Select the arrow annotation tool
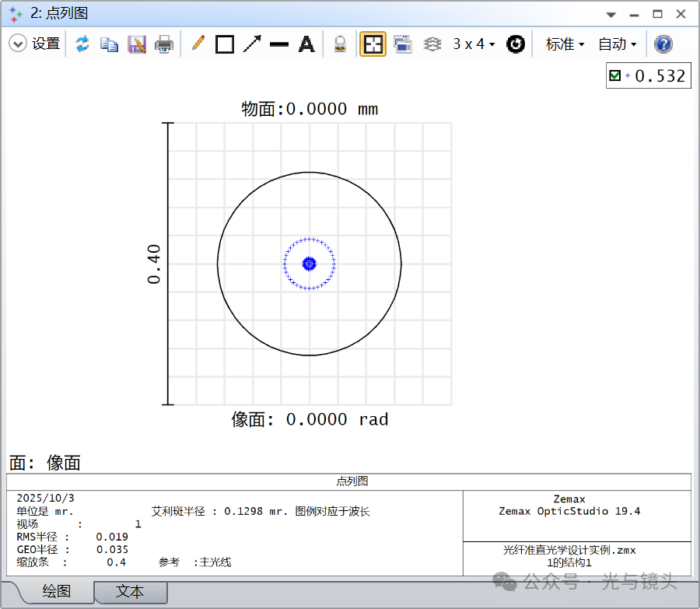700x609 pixels. (x=250, y=44)
